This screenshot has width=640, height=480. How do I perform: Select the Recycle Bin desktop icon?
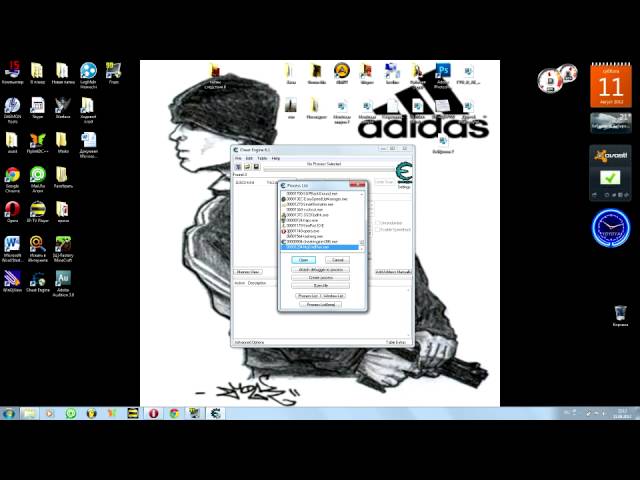620,316
